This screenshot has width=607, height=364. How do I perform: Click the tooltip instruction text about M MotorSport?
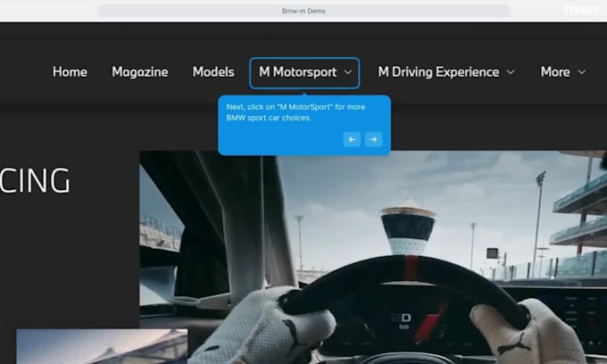point(295,112)
